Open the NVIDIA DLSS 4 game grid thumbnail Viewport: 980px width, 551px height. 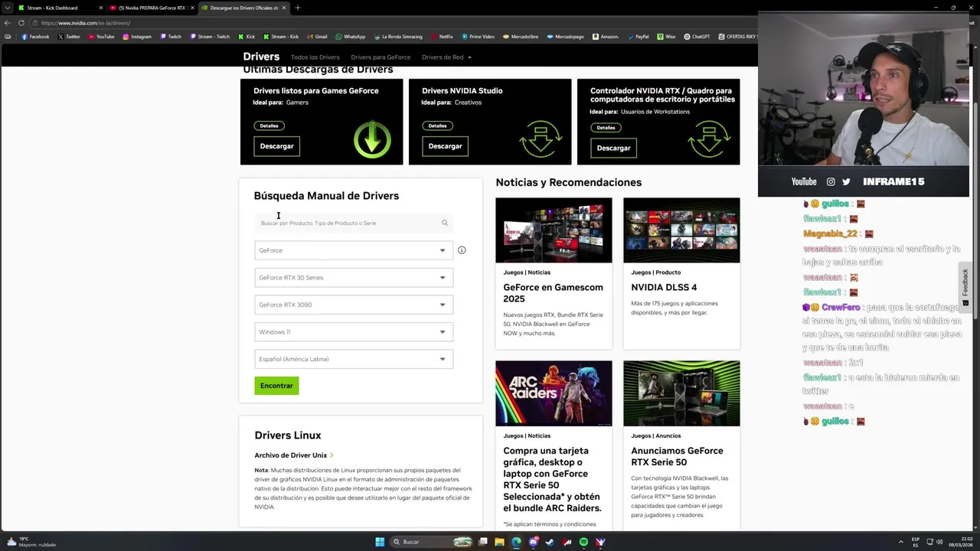681,230
